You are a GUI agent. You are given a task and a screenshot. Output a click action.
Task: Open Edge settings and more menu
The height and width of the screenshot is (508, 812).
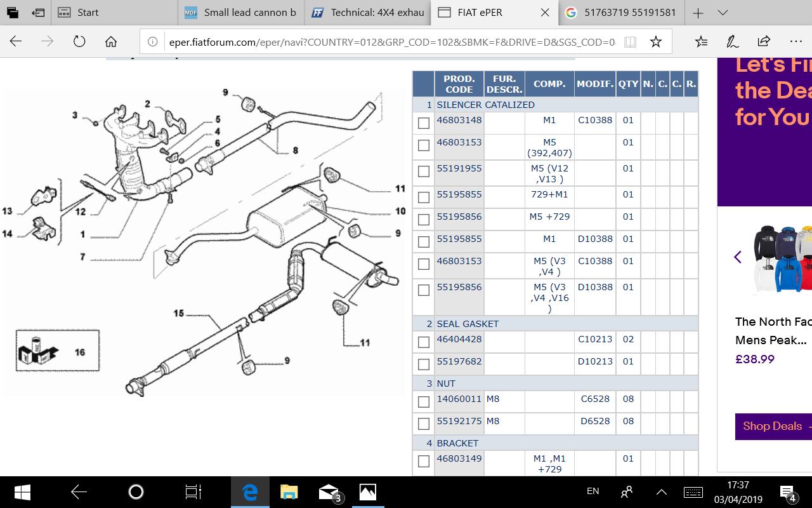pos(796,42)
